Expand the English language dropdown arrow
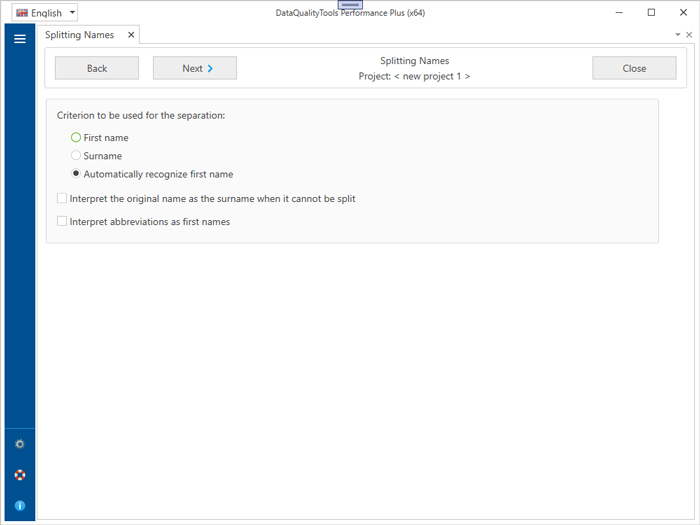This screenshot has height=525, width=700. point(72,13)
